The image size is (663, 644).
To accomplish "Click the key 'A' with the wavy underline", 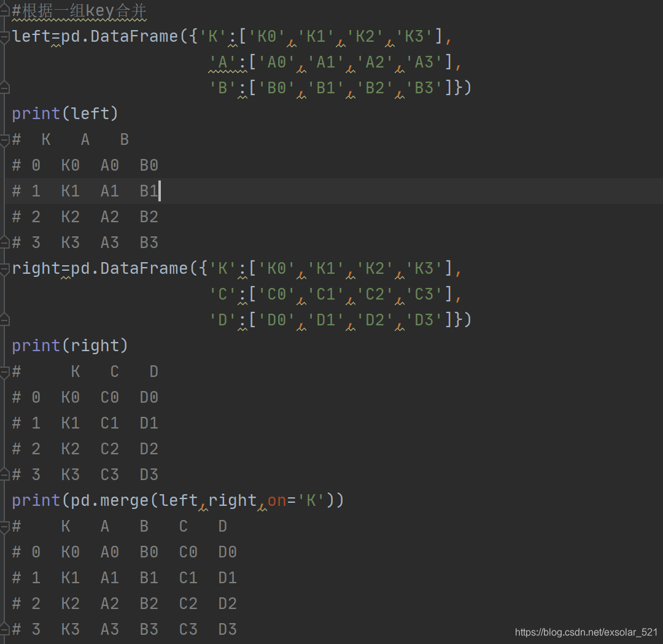I will click(223, 62).
